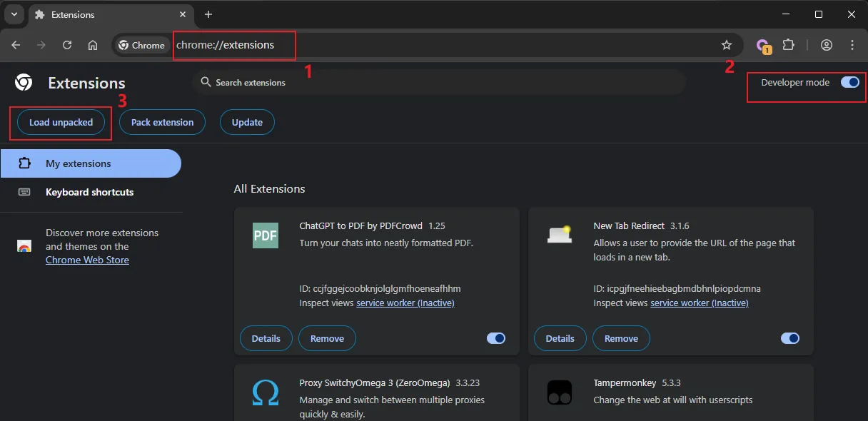Click Proxy SwitchyOmega omega icon
868x421 pixels.
(266, 393)
